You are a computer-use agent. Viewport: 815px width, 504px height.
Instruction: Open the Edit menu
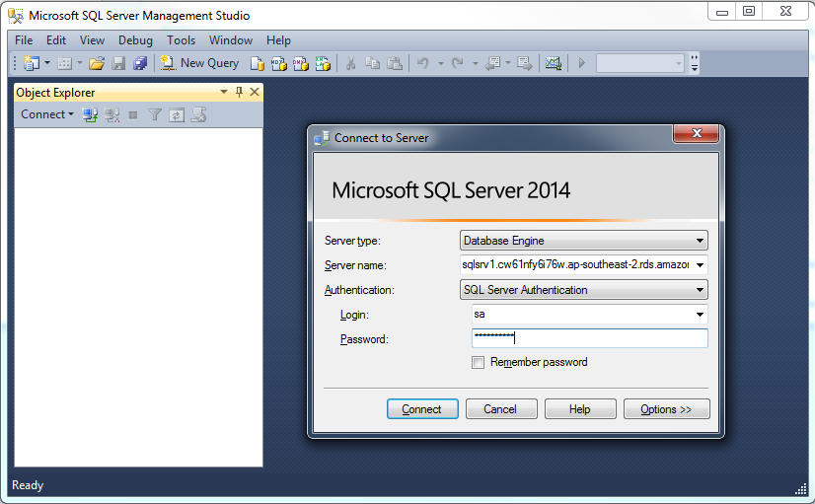pyautogui.click(x=56, y=40)
